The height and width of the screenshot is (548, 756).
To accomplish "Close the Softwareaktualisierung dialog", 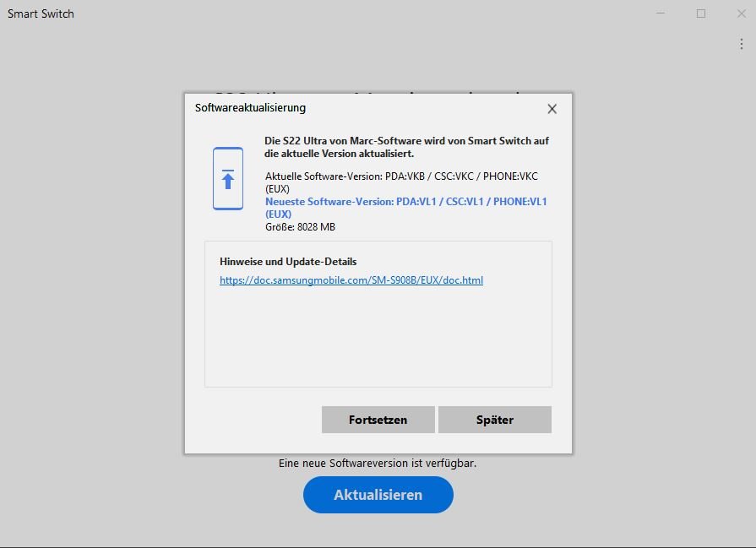I will click(x=552, y=109).
